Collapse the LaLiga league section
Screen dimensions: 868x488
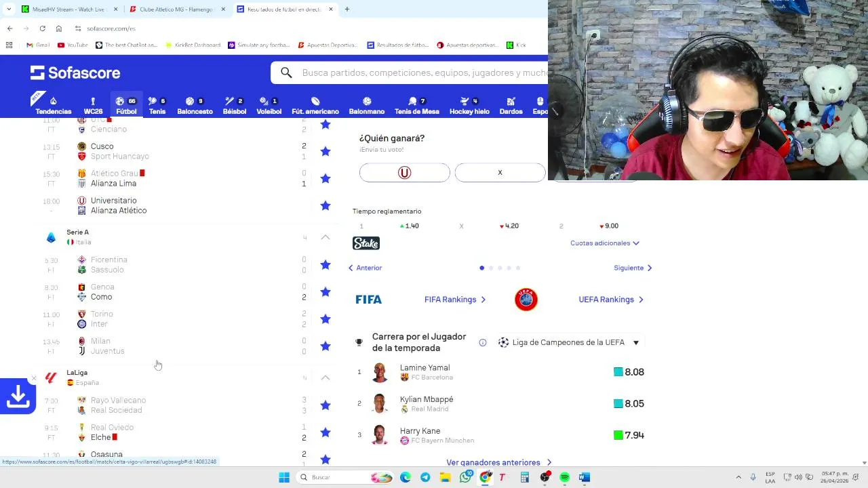click(x=325, y=378)
